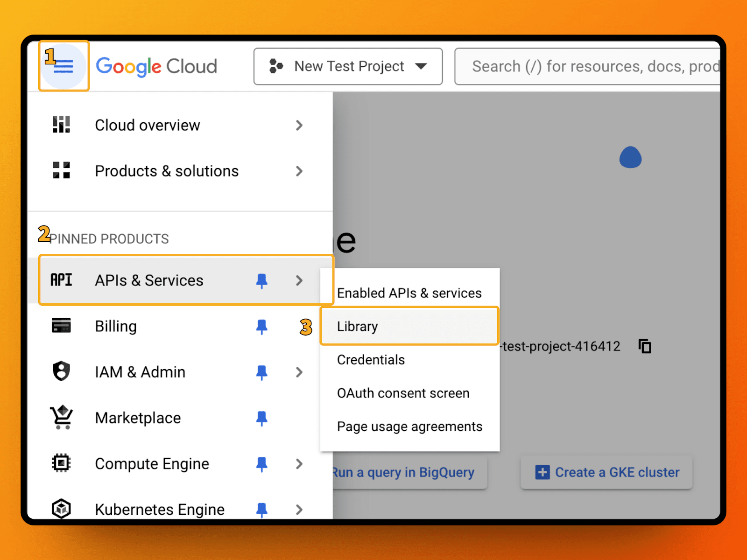Click the plus icon on Create a GKE cluster
The width and height of the screenshot is (747, 560).
[x=543, y=472]
